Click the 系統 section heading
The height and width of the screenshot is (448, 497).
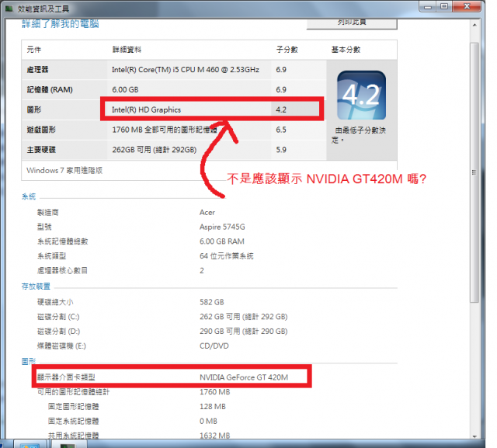[29, 196]
